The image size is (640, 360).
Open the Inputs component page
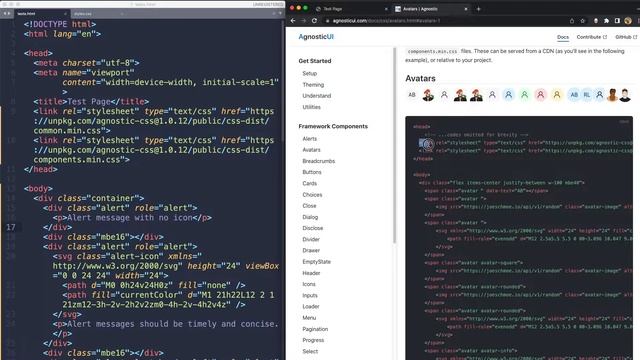(310, 295)
